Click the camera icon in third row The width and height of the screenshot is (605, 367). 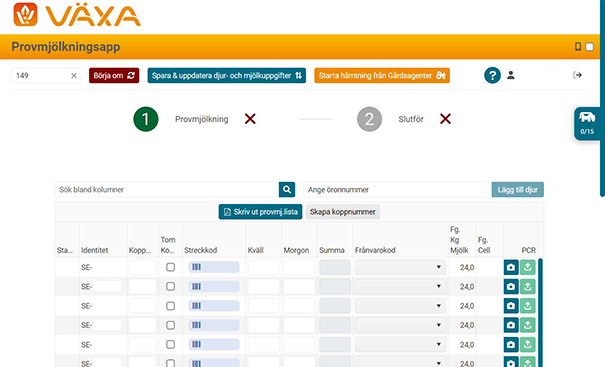(511, 306)
